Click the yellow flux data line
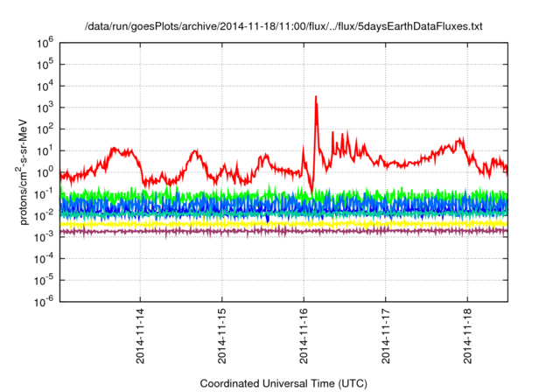This screenshot has width=560, height=392. click(283, 224)
